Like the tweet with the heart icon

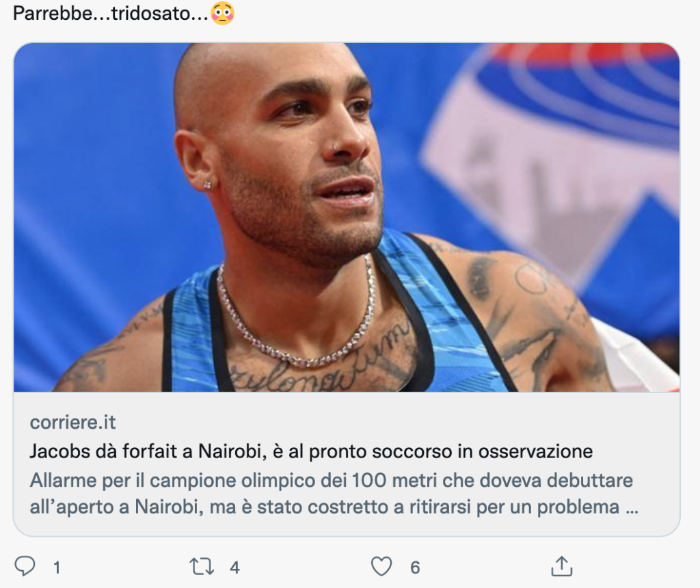pyautogui.click(x=381, y=566)
